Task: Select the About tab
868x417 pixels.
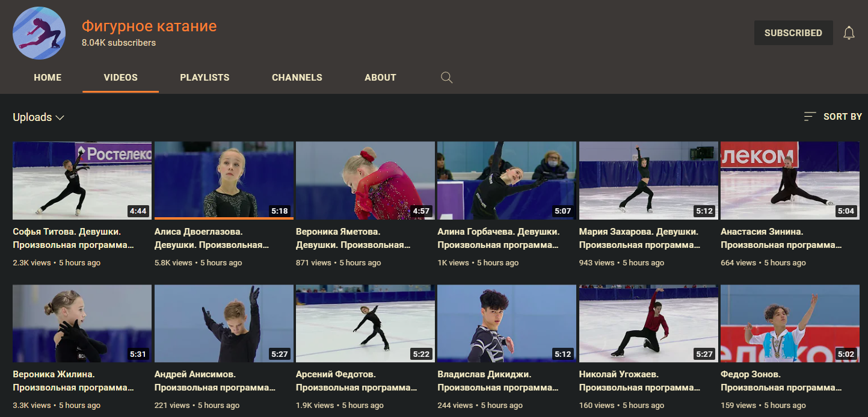Action: tap(380, 78)
